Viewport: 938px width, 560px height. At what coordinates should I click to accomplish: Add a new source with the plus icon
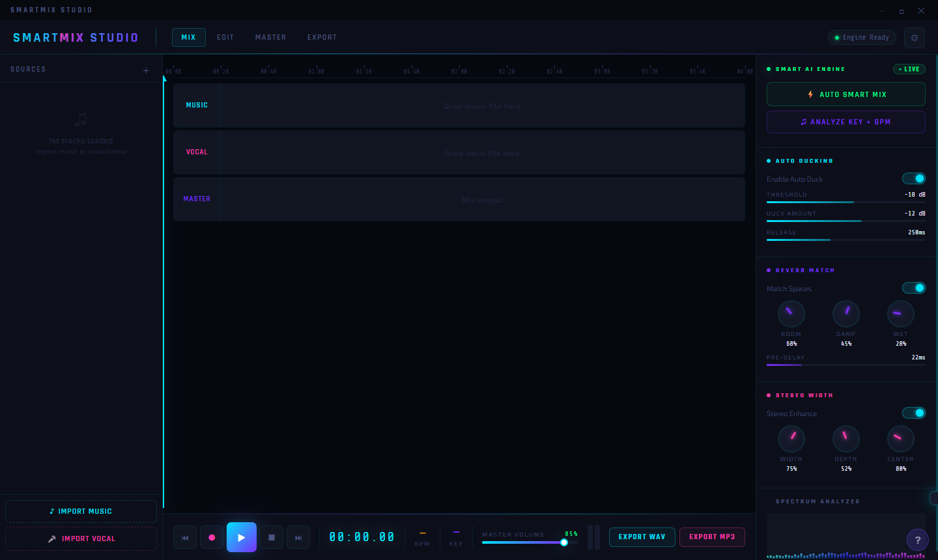tap(146, 70)
